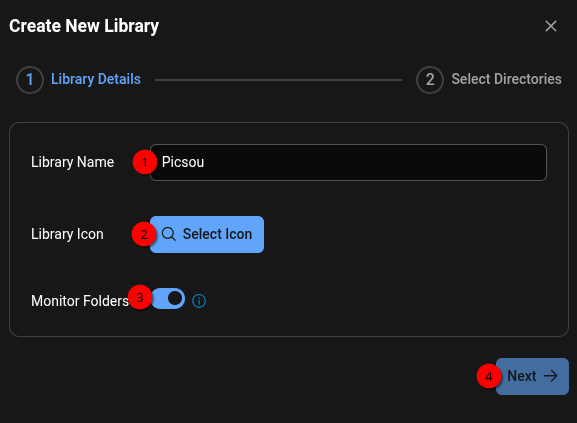Close the Create New Library dialog
The width and height of the screenshot is (577, 423).
[x=551, y=26]
